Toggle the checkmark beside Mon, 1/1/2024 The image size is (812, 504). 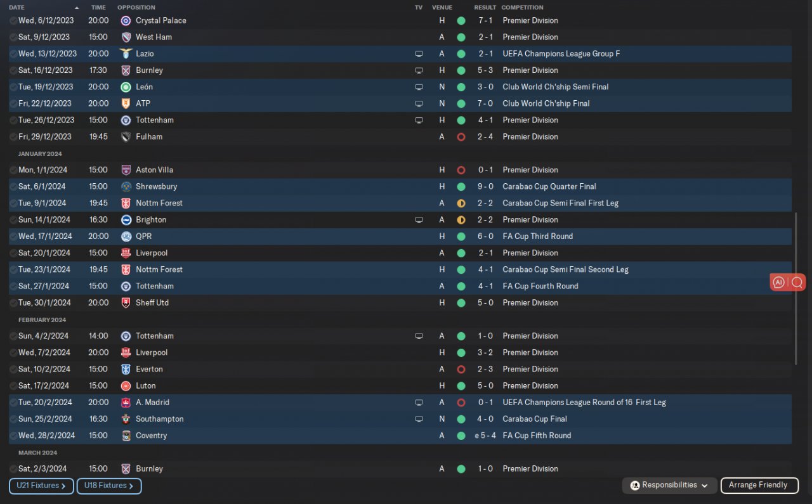click(13, 170)
